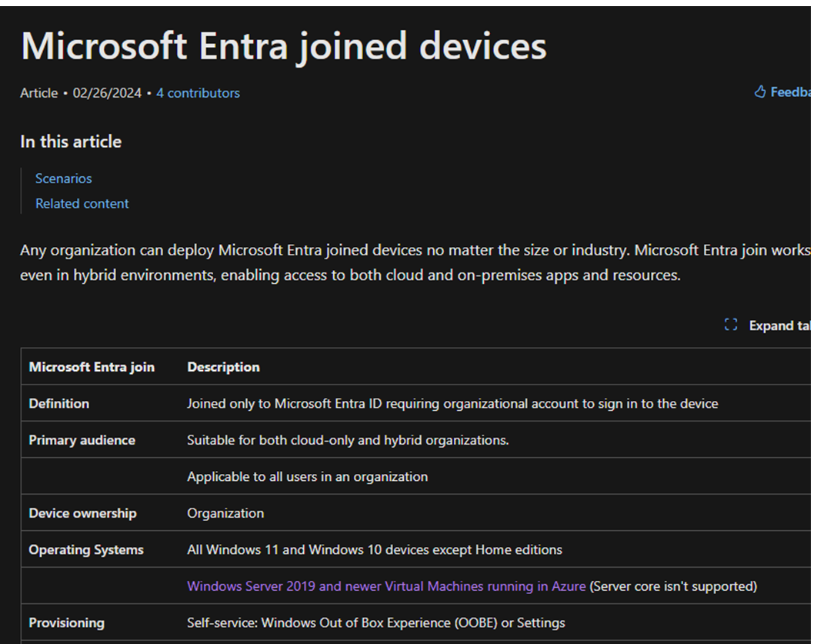The height and width of the screenshot is (644, 817).
Task: Click the Expand table button label
Action: 779,326
